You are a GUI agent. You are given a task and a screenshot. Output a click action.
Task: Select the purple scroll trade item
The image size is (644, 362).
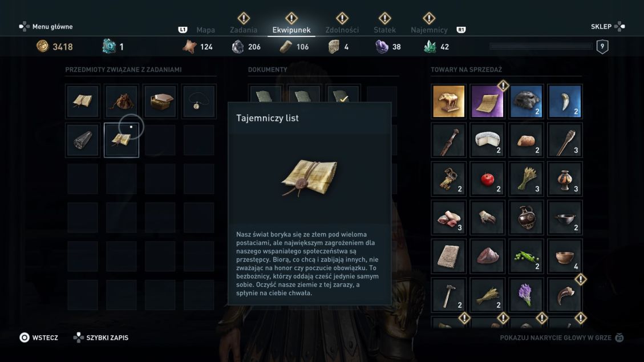(x=487, y=101)
